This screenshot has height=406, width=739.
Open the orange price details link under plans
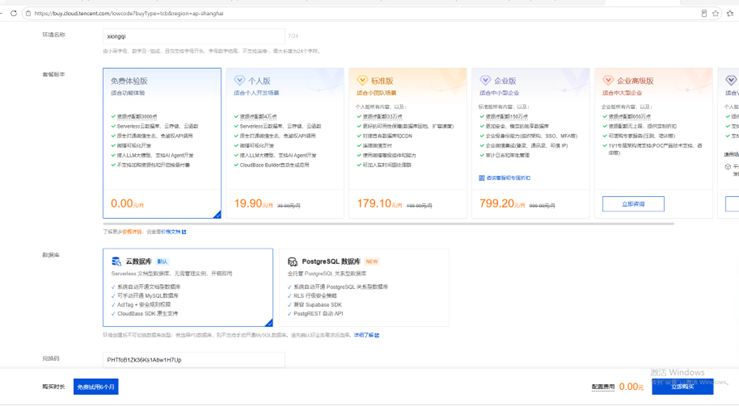(132, 232)
